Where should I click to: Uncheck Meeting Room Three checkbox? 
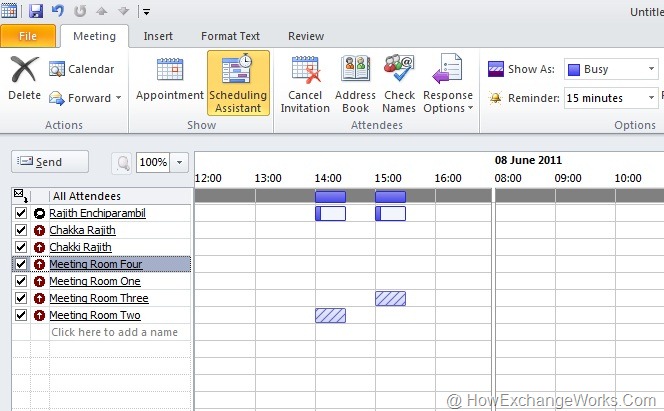[21, 298]
